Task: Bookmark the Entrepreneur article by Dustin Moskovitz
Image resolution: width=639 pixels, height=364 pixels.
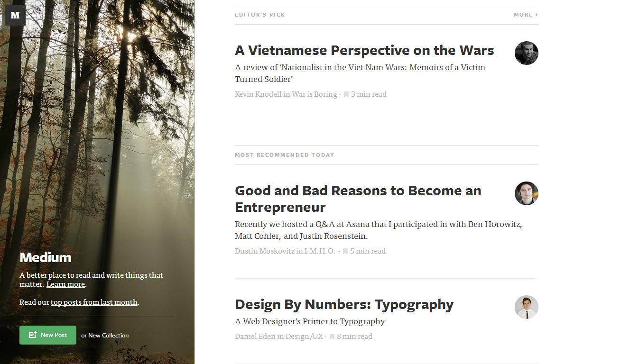Action: (x=345, y=251)
